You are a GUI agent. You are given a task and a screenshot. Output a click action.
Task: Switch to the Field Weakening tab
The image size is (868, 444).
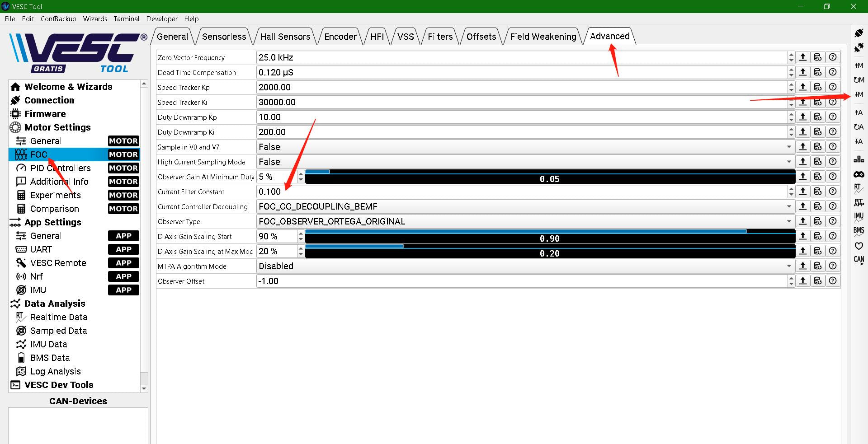[x=543, y=37]
